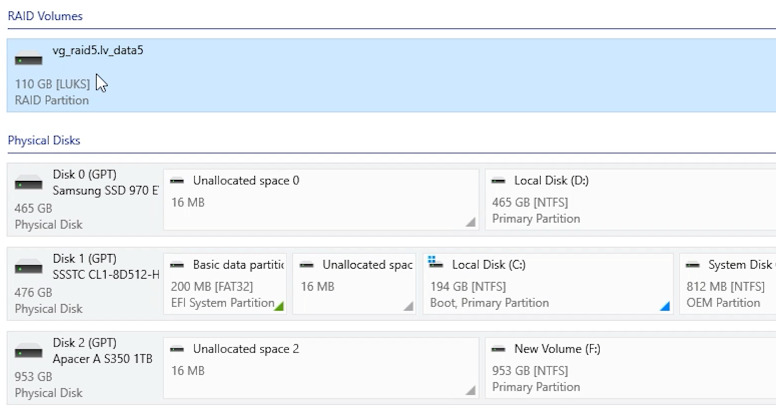This screenshot has width=776, height=414.
Task: Open the Physical Disks section header
Action: point(44,140)
